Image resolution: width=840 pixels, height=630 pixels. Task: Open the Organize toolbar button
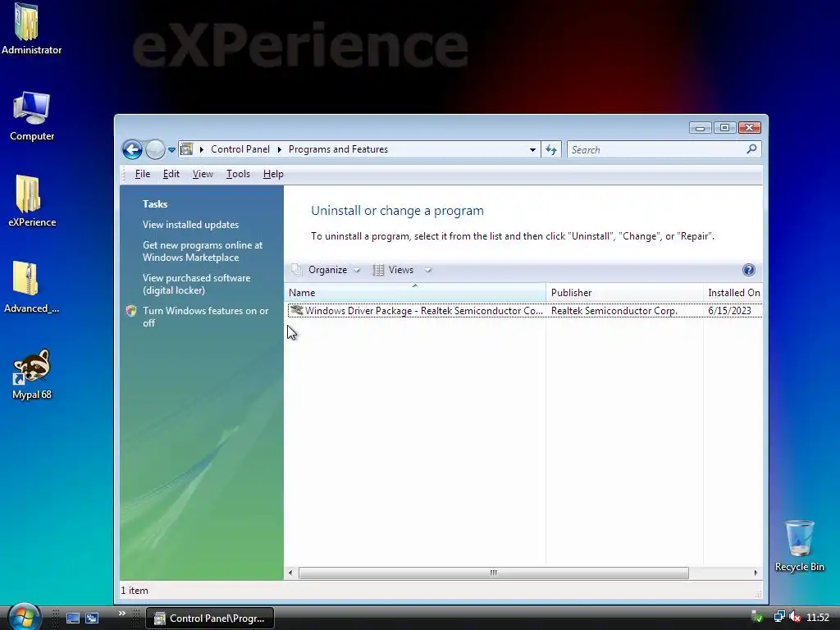coord(321,270)
